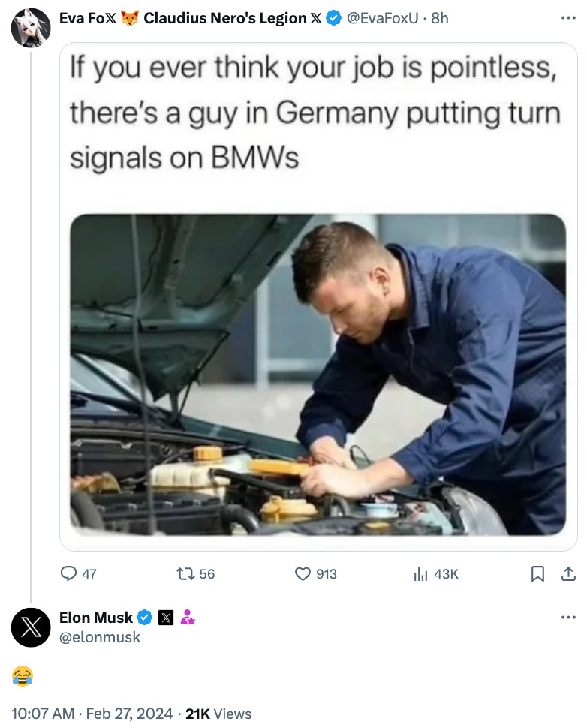Open the BMW mechanic meme image
This screenshot has height=728, width=587.
click(318, 375)
